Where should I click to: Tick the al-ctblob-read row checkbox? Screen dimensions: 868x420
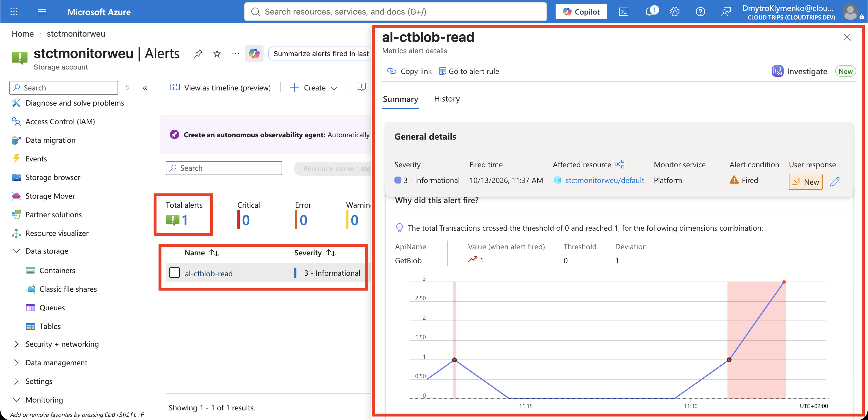[x=175, y=273]
